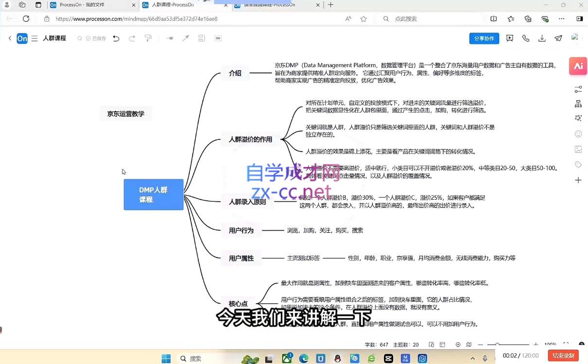Click the plus icon in right sidebar

(578, 180)
